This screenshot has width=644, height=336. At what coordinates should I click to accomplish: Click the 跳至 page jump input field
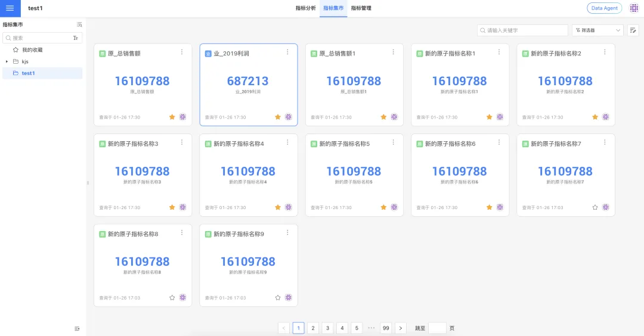437,328
